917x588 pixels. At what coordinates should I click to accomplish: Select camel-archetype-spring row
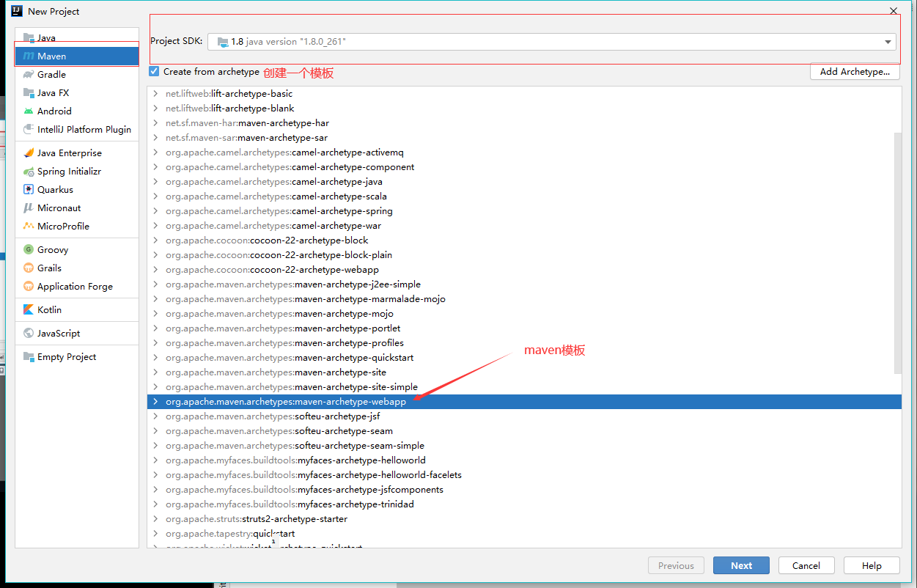pos(524,211)
